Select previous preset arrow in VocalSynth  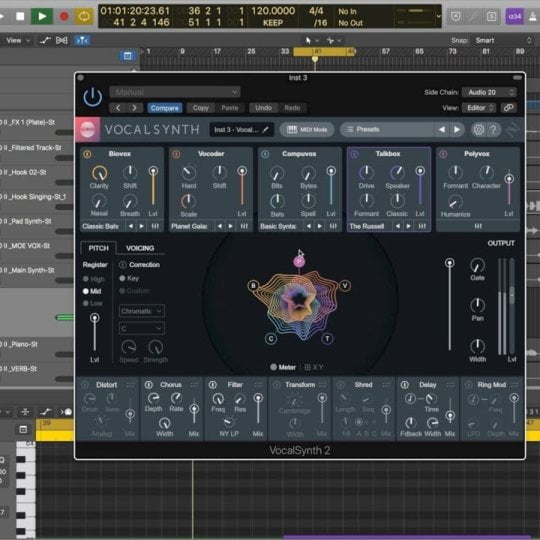coord(442,130)
